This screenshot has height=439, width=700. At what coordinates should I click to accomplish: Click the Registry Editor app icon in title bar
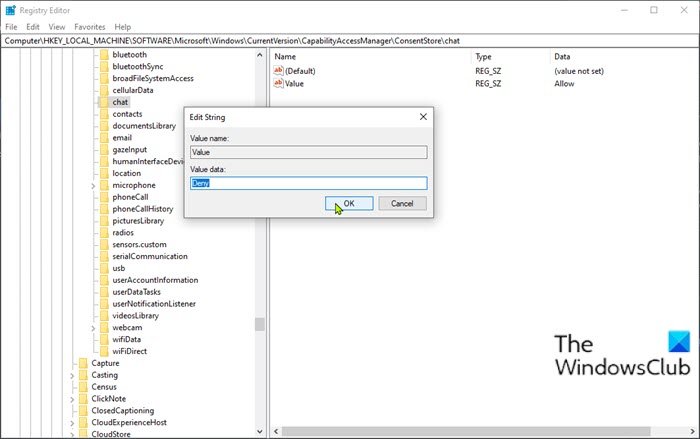10,10
